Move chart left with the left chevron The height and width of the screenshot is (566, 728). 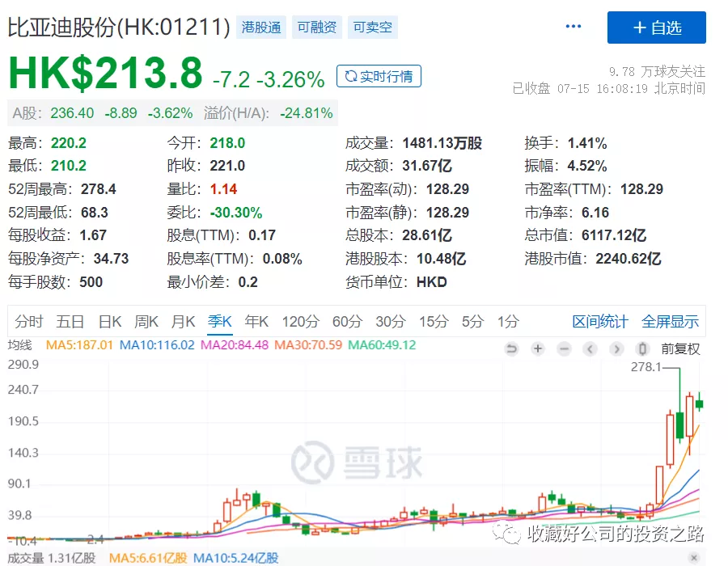tap(590, 348)
